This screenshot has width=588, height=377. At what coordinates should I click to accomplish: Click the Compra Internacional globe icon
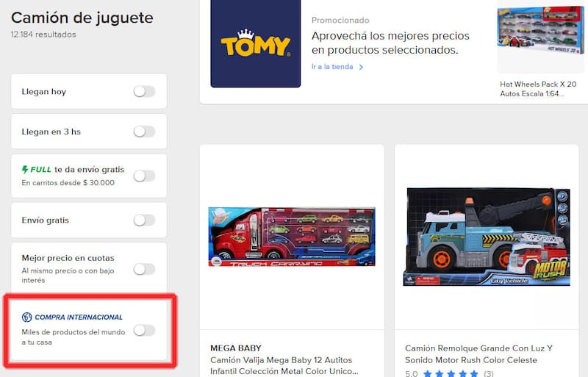coord(26,317)
